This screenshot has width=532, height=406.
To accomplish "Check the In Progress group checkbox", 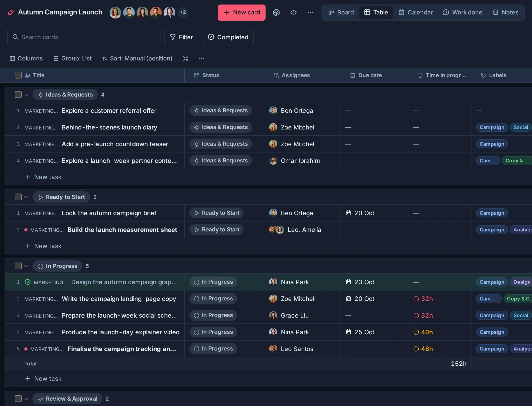I will 18,266.
